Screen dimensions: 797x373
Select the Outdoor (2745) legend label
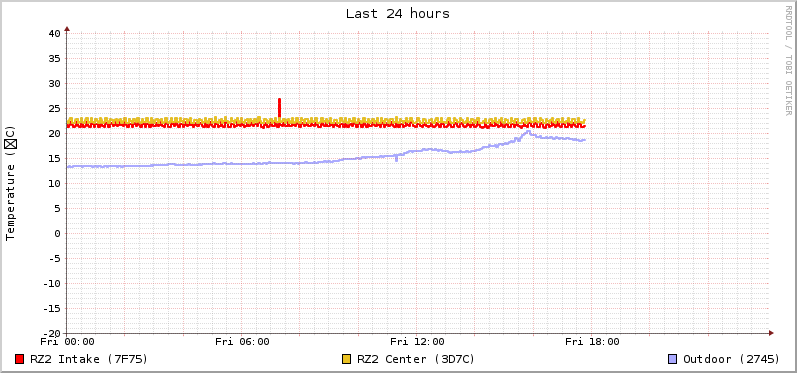tap(731, 359)
